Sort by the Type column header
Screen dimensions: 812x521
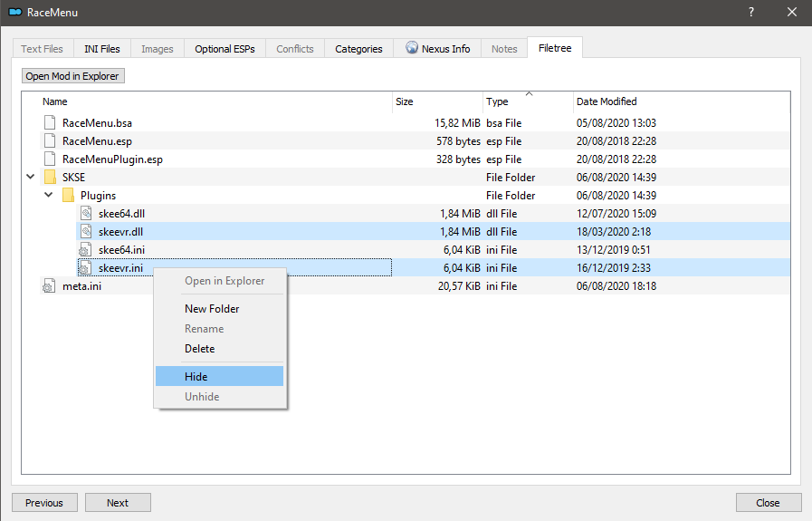tap(529, 101)
